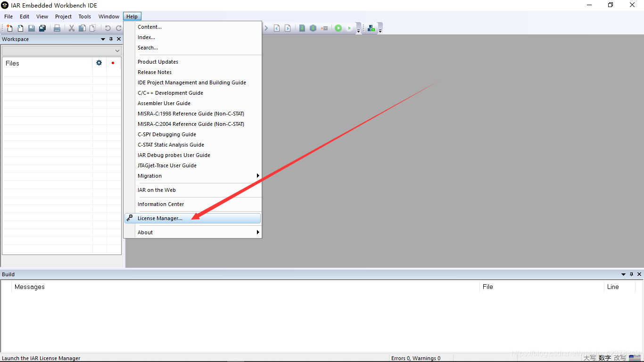Close the Help menu via its title

[x=132, y=16]
